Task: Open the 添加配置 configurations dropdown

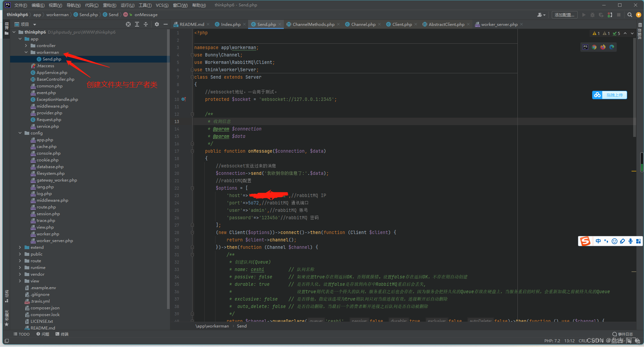Action: tap(565, 14)
